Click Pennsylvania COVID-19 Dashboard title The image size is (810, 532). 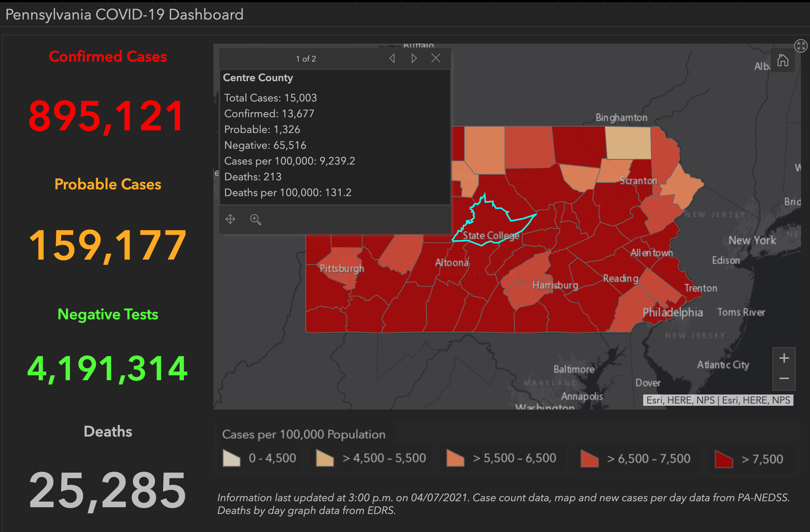124,15
